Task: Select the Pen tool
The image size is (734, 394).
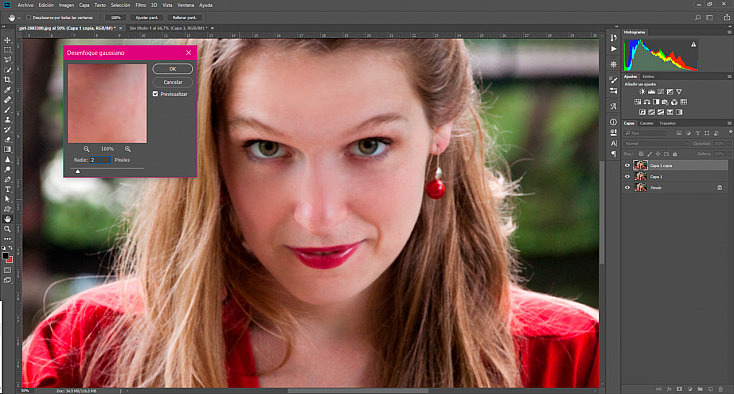Action: pyautogui.click(x=7, y=179)
